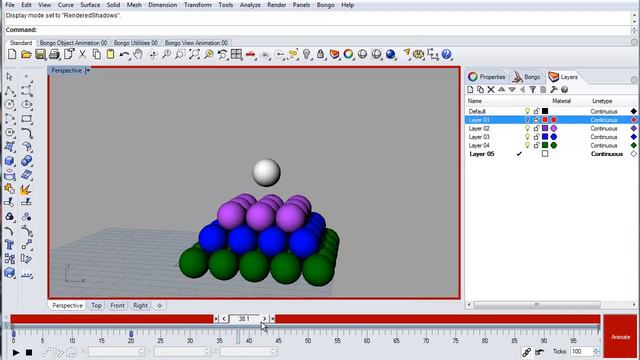Click the Print icon
The height and width of the screenshot is (360, 640).
[x=54, y=54]
